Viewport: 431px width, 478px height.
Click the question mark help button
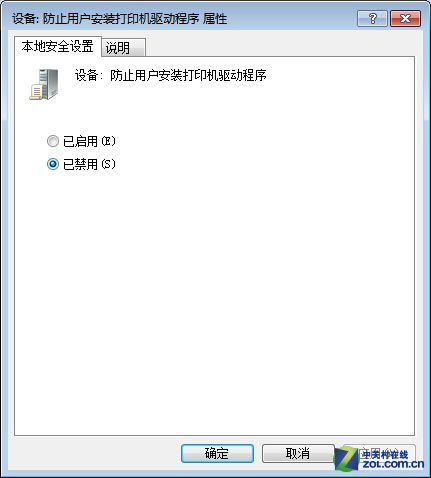pyautogui.click(x=372, y=18)
